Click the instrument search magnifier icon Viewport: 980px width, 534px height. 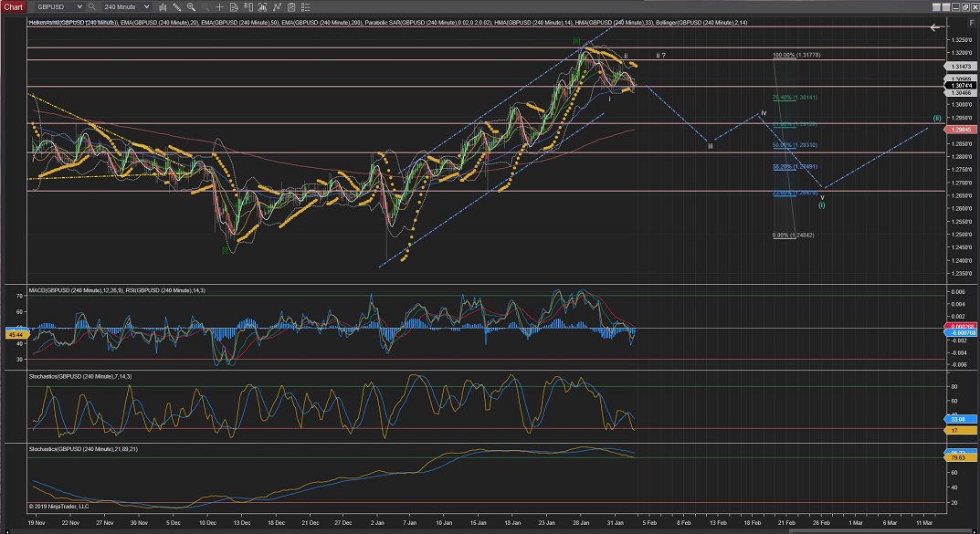(92, 7)
